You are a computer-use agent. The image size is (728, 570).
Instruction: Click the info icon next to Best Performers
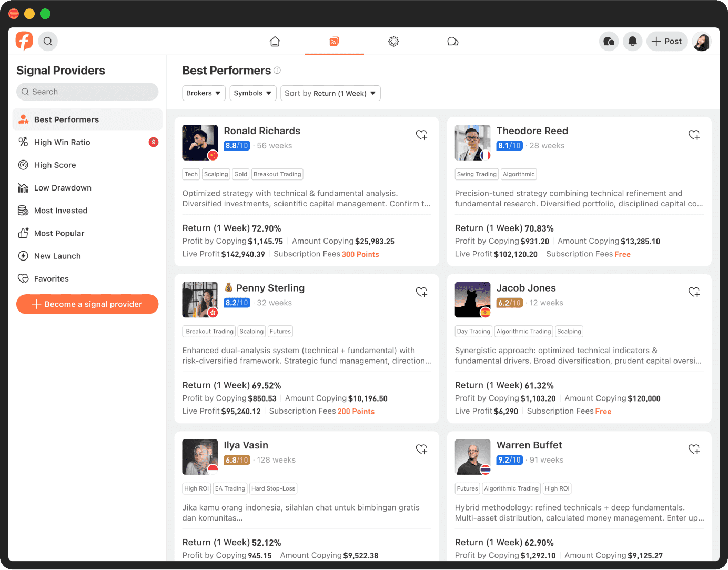[x=277, y=71]
